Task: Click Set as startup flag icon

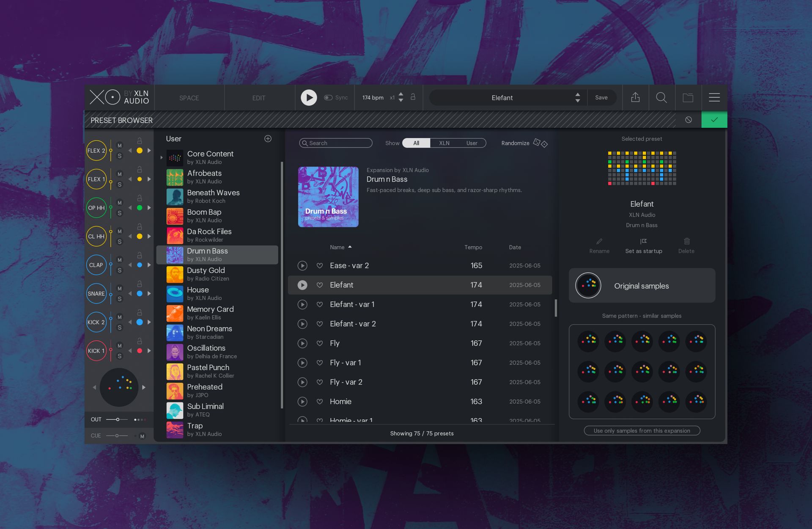Action: click(x=644, y=241)
